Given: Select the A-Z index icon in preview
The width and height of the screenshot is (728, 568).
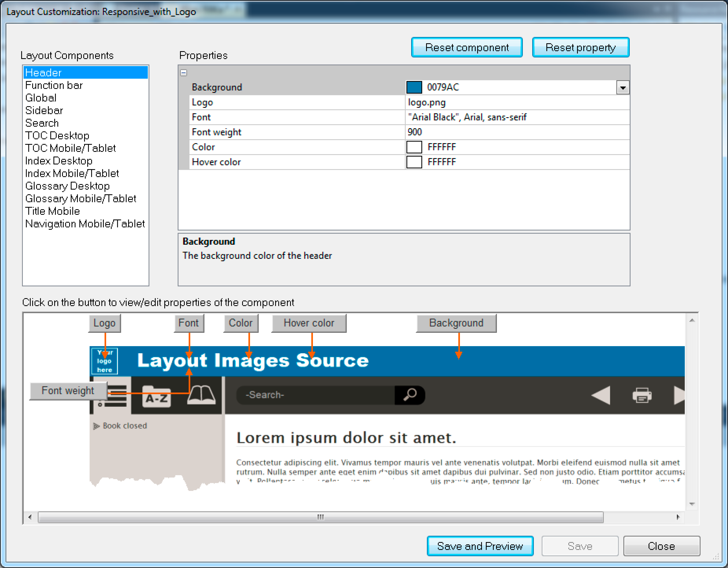Looking at the screenshot, I should (x=156, y=396).
